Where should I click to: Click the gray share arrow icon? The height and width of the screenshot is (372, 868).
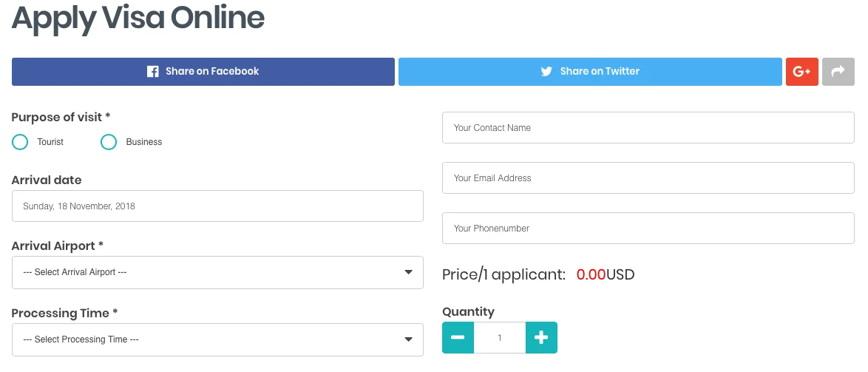838,72
